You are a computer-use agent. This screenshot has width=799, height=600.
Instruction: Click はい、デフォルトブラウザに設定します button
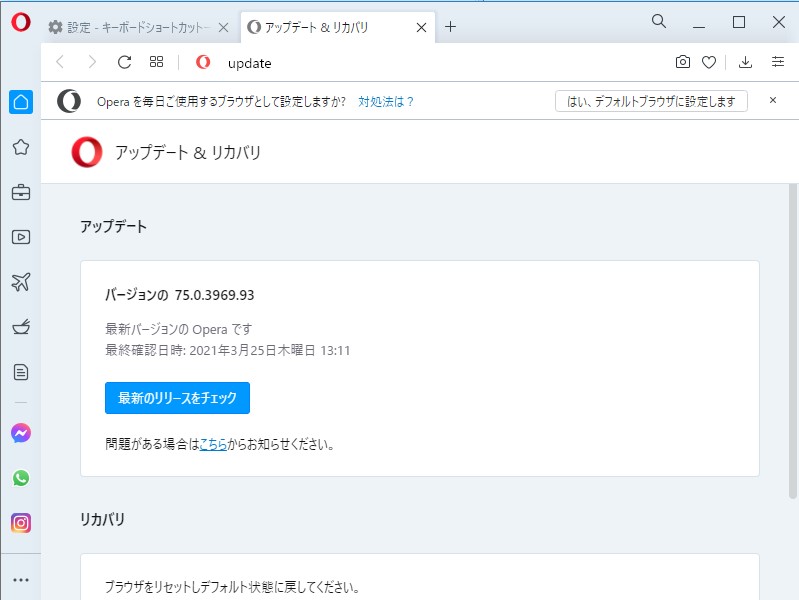651,101
